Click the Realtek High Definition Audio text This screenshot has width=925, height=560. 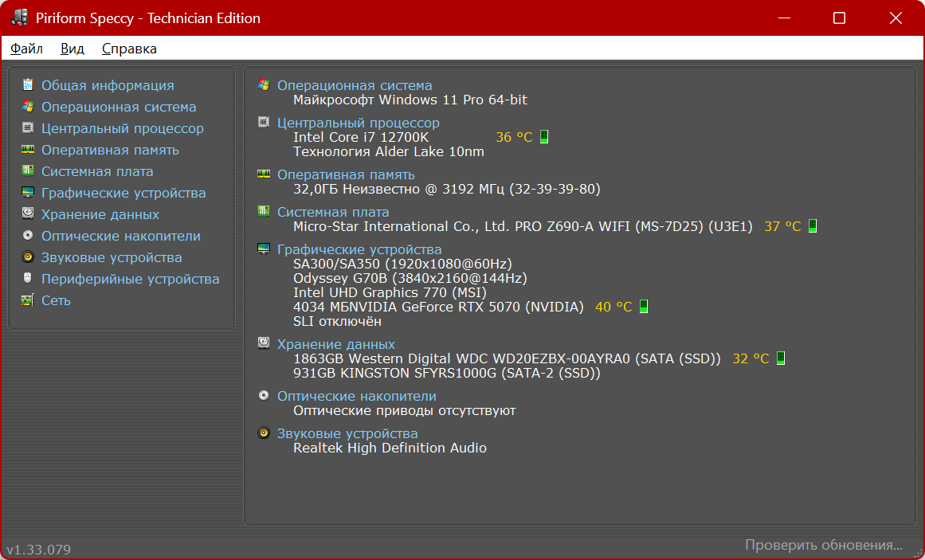click(390, 448)
